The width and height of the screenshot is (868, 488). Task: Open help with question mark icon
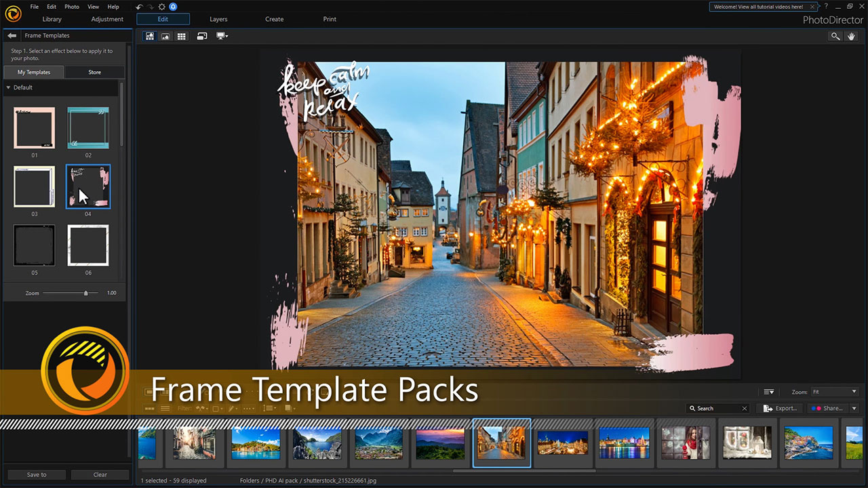[x=825, y=6]
